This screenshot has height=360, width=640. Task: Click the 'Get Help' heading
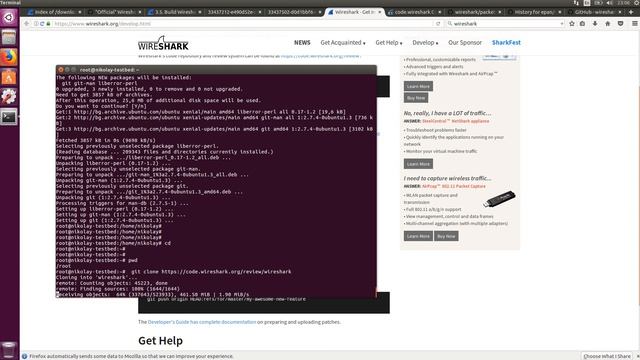pos(160,340)
